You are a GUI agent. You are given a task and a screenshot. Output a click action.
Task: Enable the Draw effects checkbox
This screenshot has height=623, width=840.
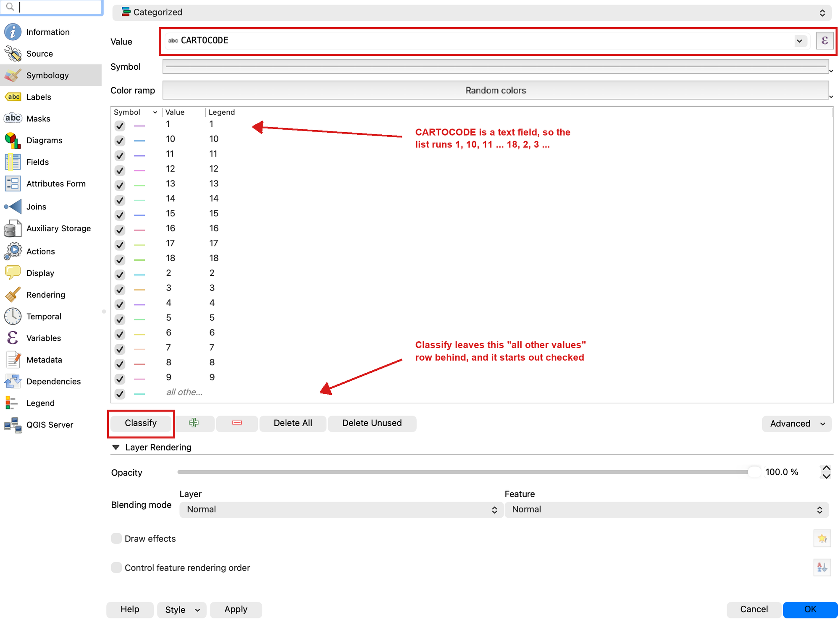[x=116, y=538]
